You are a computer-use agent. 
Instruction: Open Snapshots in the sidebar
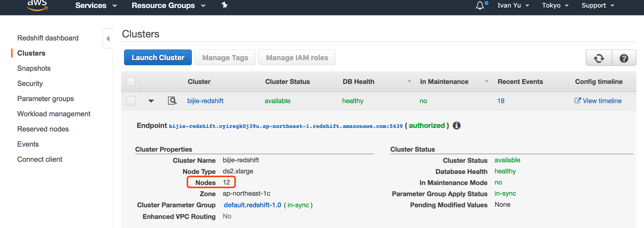coord(34,68)
